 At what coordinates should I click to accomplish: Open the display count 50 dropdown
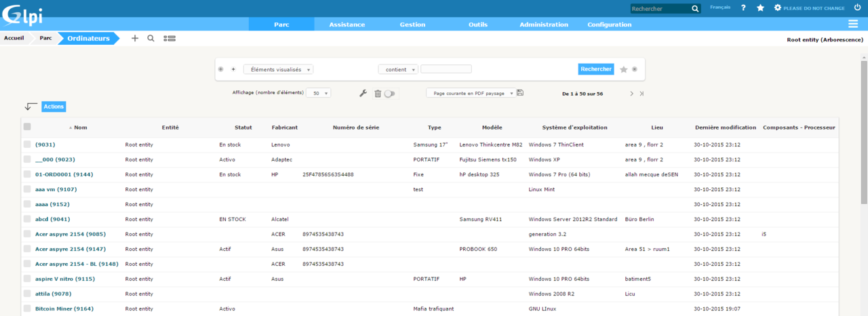coord(319,93)
